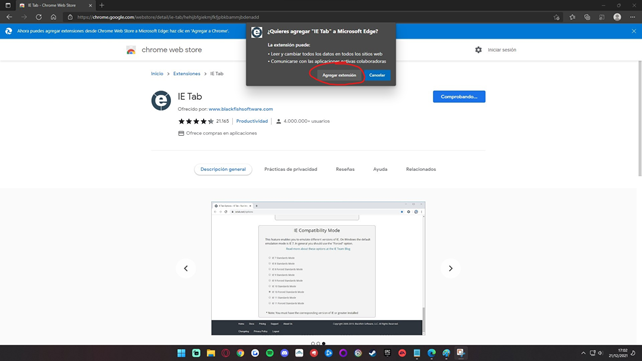The width and height of the screenshot is (642, 361).
Task: Open Steam from the taskbar
Action: pyautogui.click(x=373, y=353)
